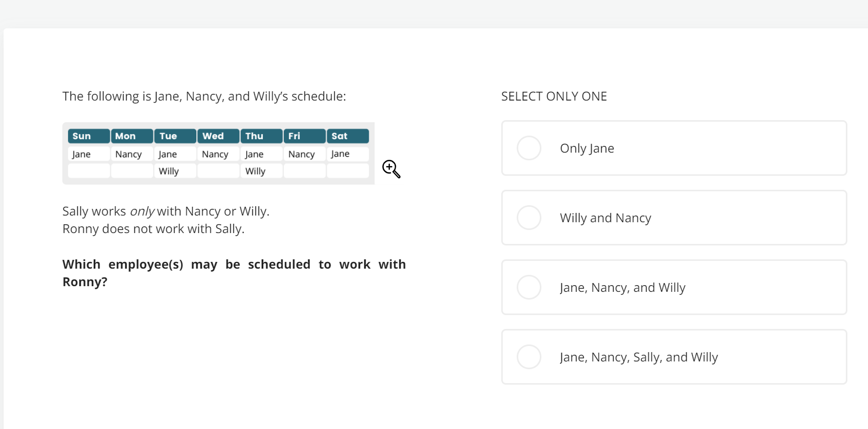868x429 pixels.
Task: Click the Nancy cell under Mon
Action: pyautogui.click(x=132, y=154)
